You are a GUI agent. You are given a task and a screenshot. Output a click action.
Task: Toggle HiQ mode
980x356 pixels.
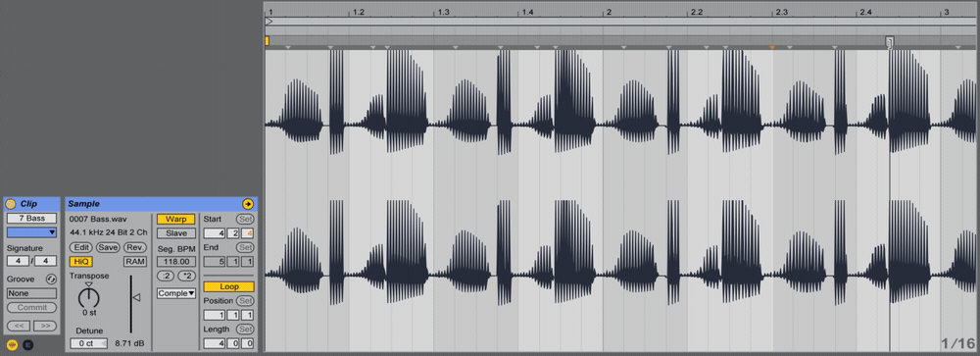[x=80, y=262]
